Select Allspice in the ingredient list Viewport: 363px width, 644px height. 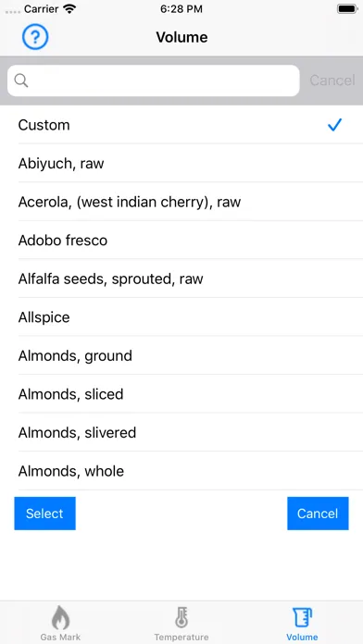tap(181, 317)
